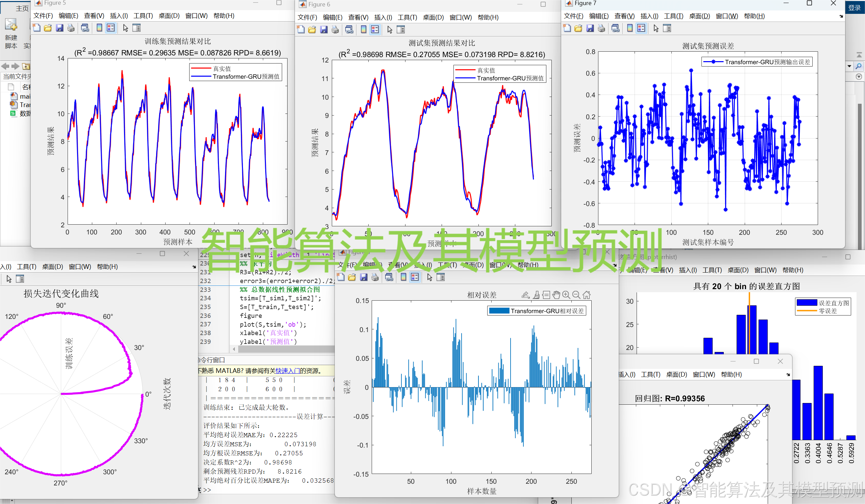Open the Figure 5 file browser icon
This screenshot has height=504, width=865.
47,28
